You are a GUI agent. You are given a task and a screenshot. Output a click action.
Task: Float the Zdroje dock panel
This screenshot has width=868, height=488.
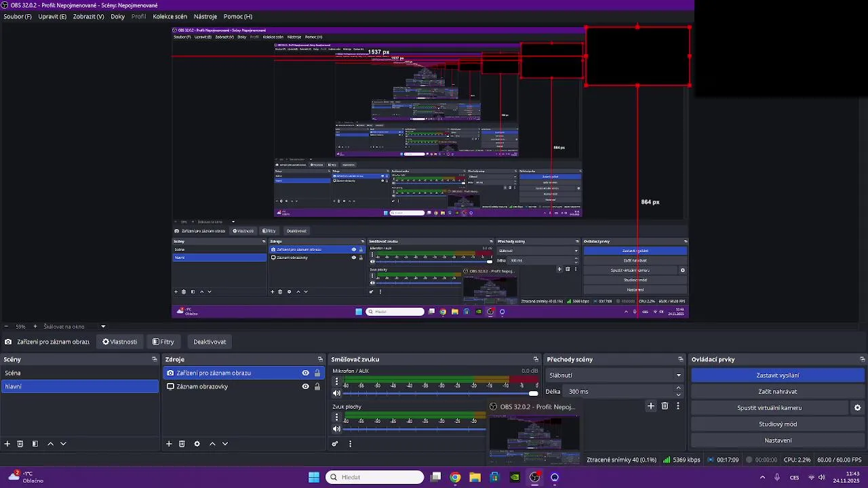(320, 359)
